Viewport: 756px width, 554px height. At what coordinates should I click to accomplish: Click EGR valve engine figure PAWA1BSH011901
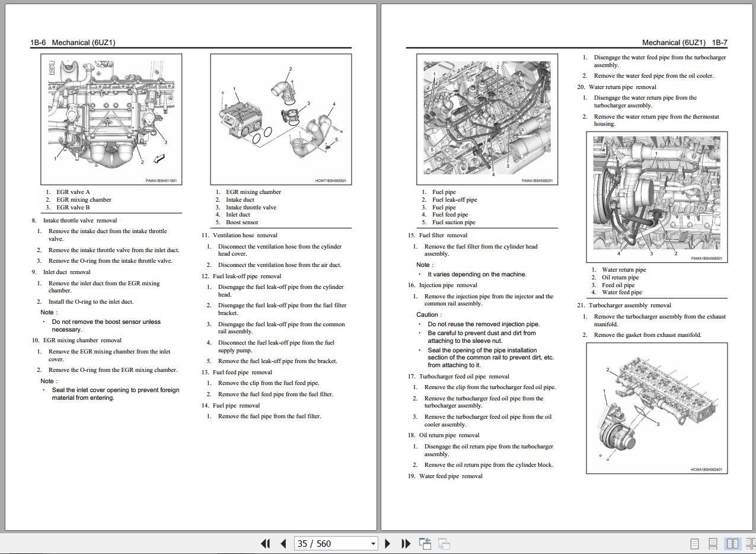[x=111, y=119]
